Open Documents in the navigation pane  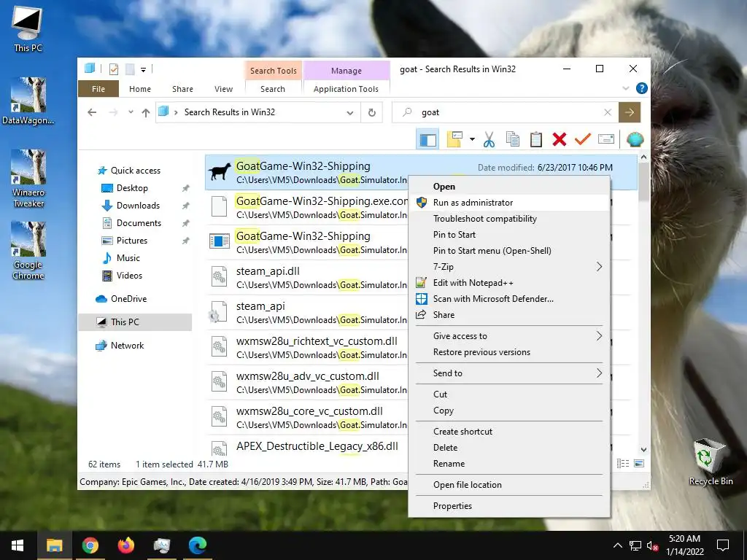click(139, 223)
